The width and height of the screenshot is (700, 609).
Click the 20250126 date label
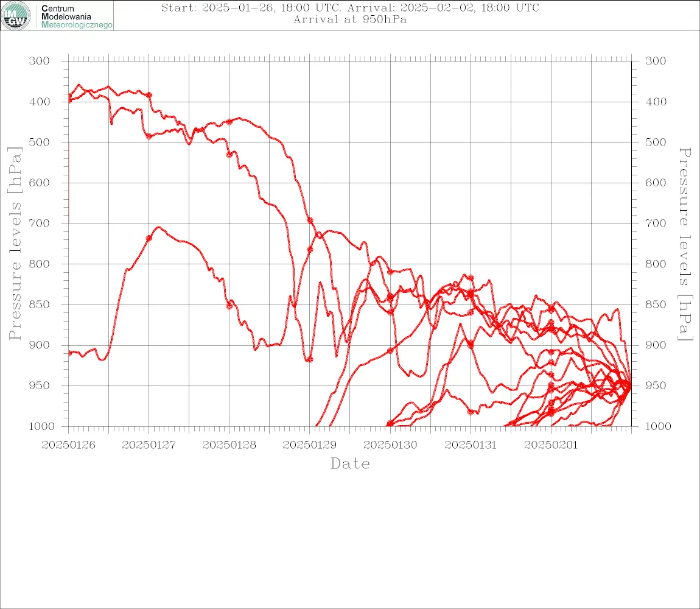tap(68, 445)
